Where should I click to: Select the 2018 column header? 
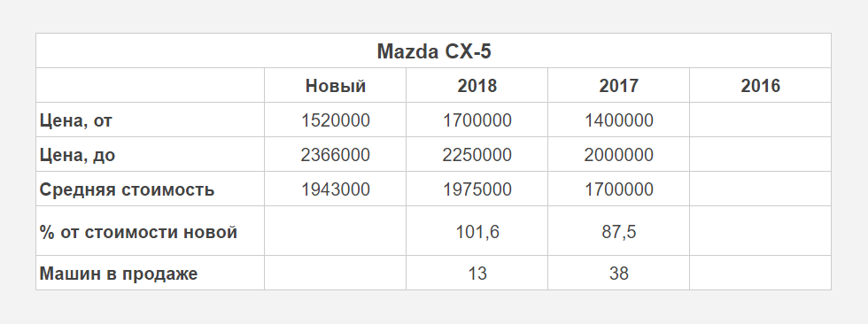[477, 86]
